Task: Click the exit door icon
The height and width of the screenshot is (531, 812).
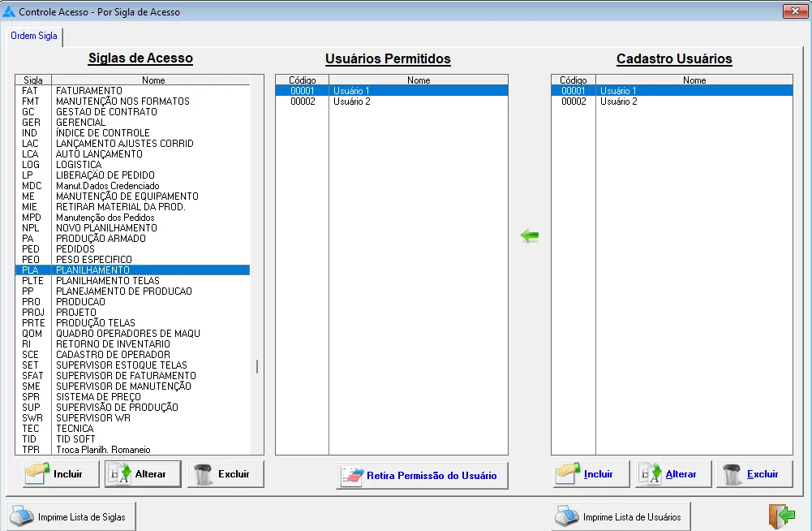Action: coord(781,516)
